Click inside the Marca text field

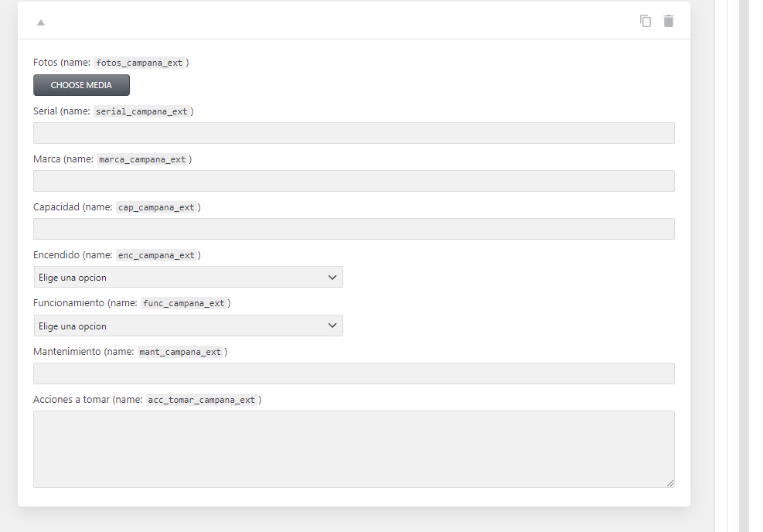pos(353,180)
